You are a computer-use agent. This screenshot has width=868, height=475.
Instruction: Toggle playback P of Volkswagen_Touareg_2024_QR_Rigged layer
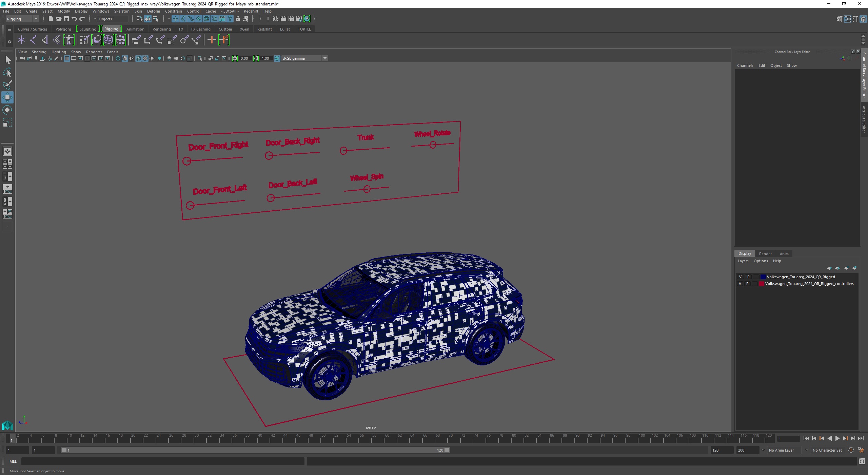pyautogui.click(x=748, y=277)
